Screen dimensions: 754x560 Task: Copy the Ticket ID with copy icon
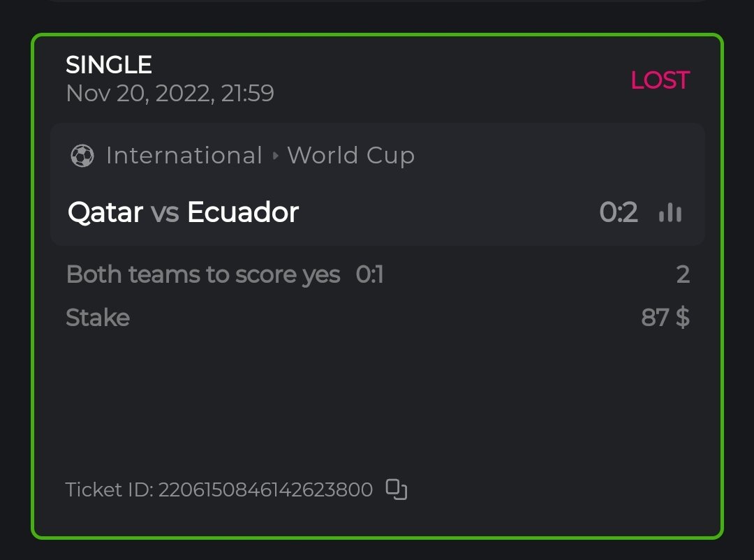click(x=397, y=489)
